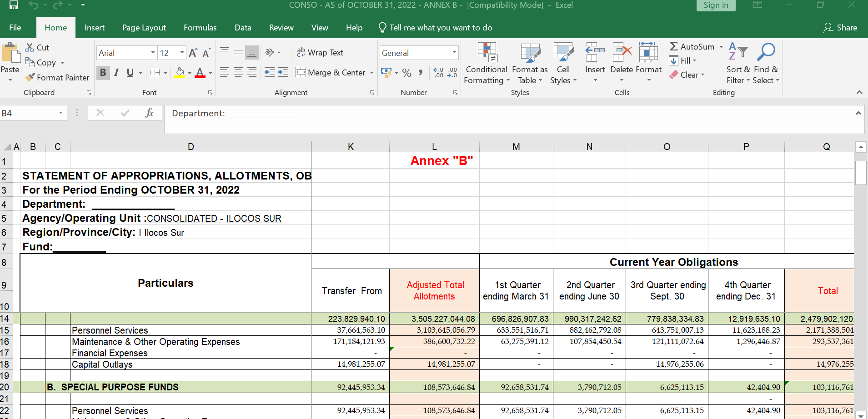Toggle Italic formatting
The height and width of the screenshot is (419, 868).
117,73
